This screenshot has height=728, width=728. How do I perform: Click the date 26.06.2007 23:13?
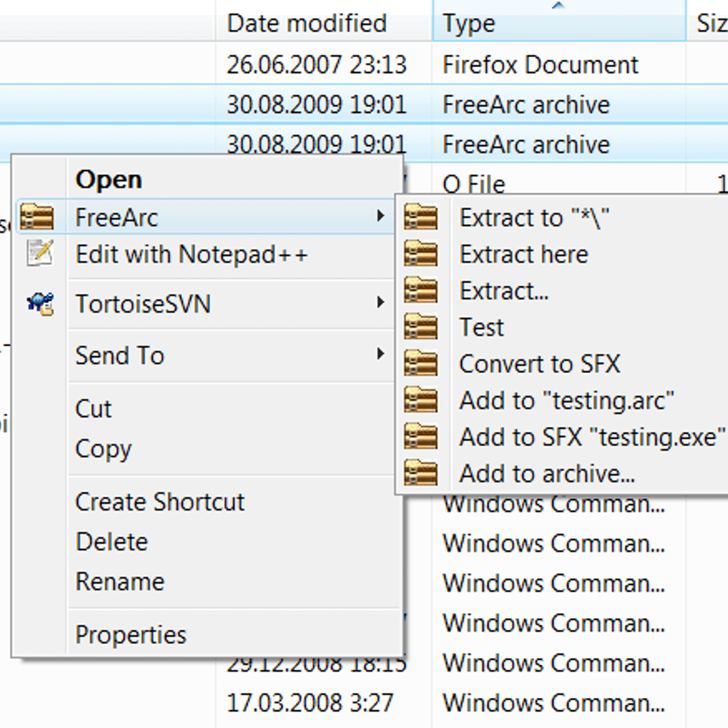317,65
